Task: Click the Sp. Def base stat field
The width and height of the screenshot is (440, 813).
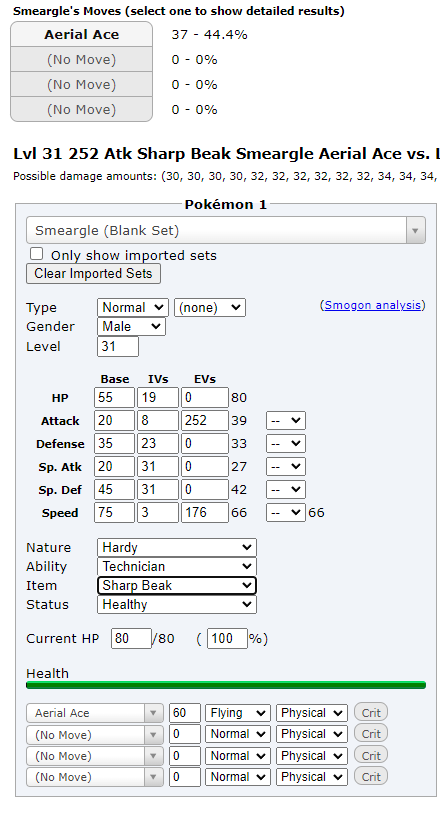Action: 115,489
